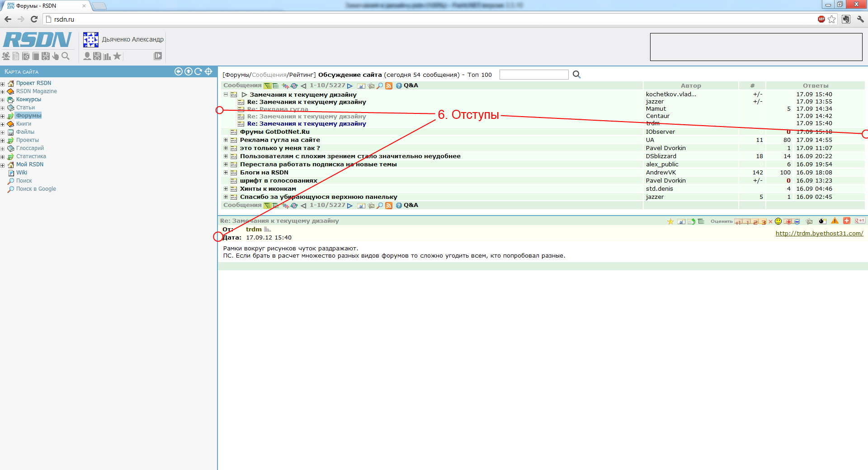The image size is (868, 470).
Task: Click the magnifier search icon under RSDN logo
Action: pyautogui.click(x=66, y=56)
